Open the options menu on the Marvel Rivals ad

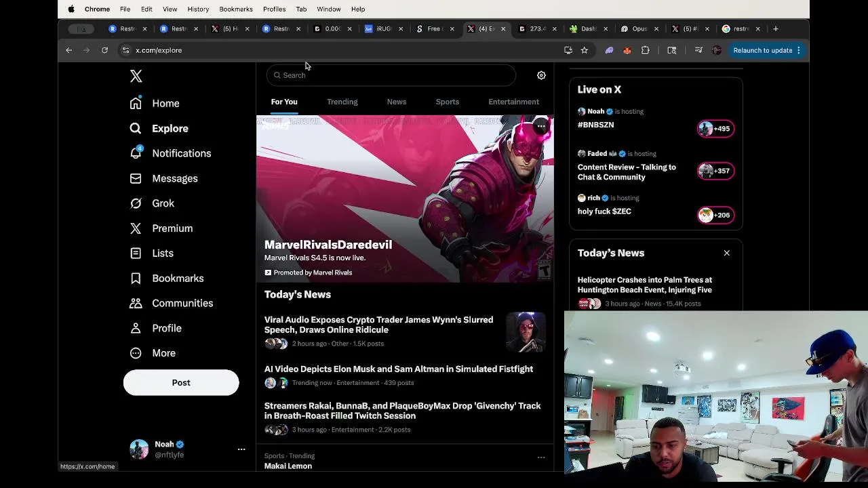(541, 127)
